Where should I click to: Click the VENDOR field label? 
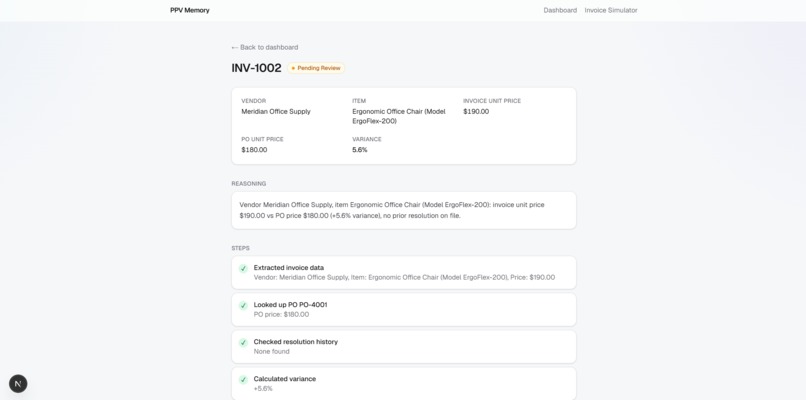(254, 101)
